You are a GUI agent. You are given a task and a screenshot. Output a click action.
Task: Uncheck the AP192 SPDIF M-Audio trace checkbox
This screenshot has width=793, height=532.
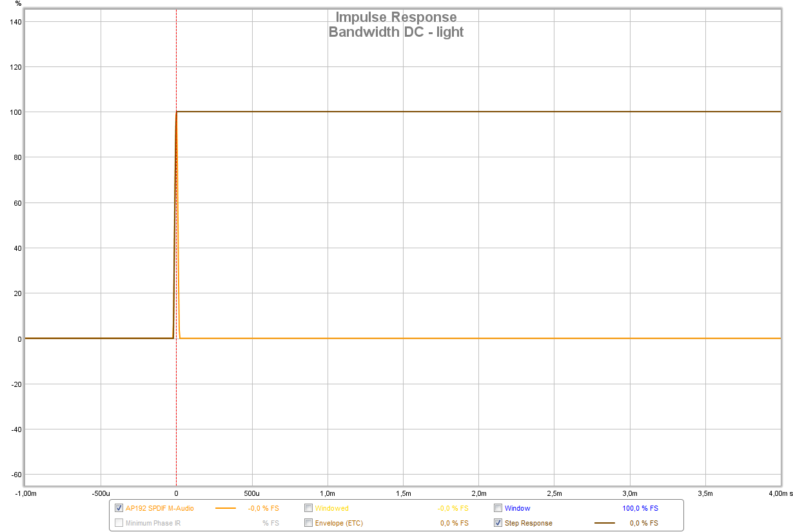coord(119,508)
